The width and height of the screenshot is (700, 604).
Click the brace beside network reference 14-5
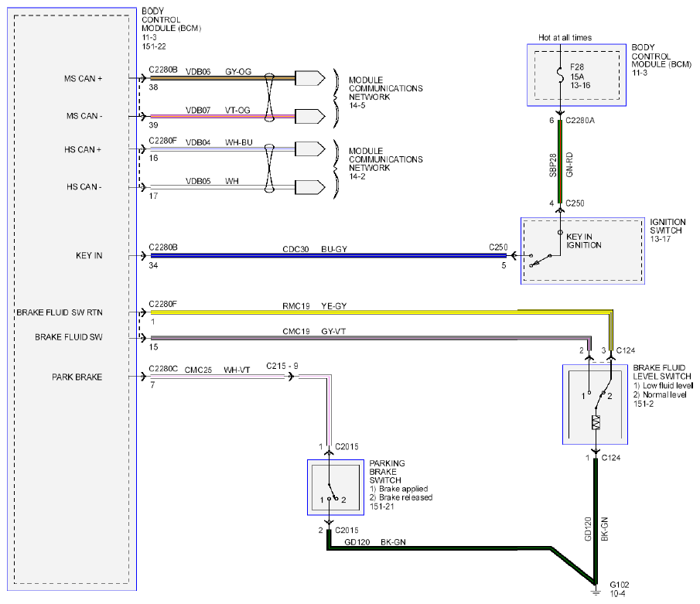point(337,98)
